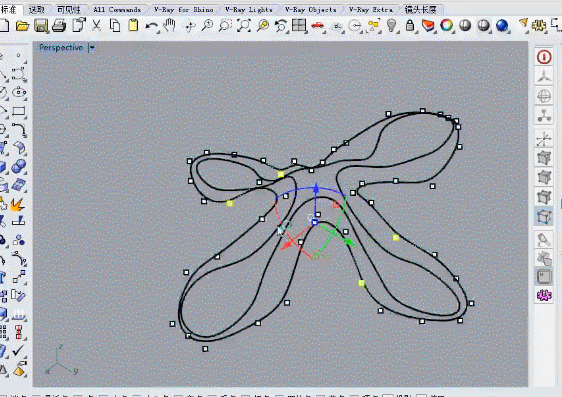Toggle the highlighted ghosted cube display mode

(544, 216)
